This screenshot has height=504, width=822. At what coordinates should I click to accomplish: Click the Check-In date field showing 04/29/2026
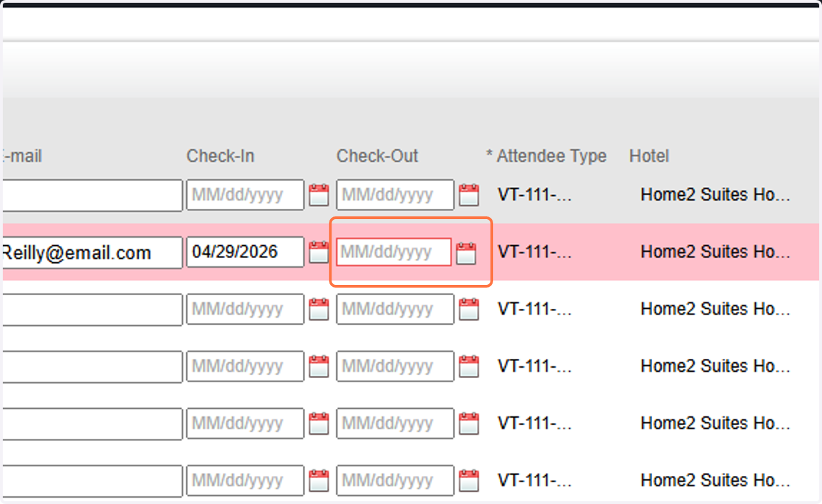tap(245, 252)
